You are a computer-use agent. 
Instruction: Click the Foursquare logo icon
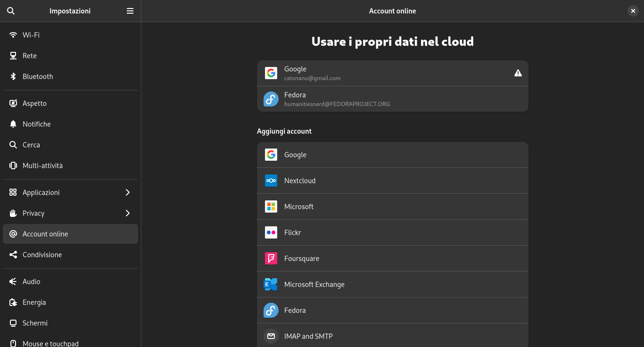(x=271, y=258)
